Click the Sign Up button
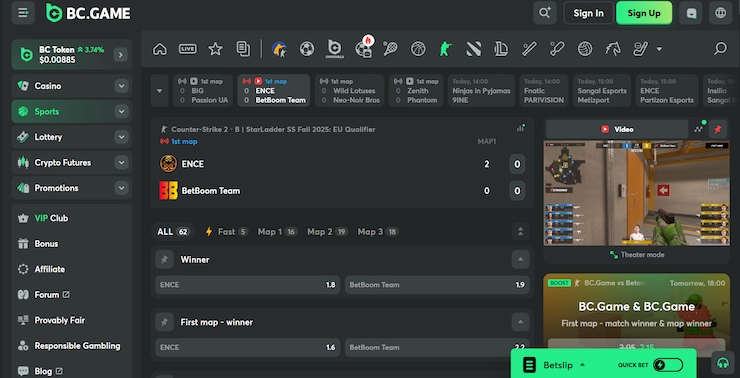 644,13
